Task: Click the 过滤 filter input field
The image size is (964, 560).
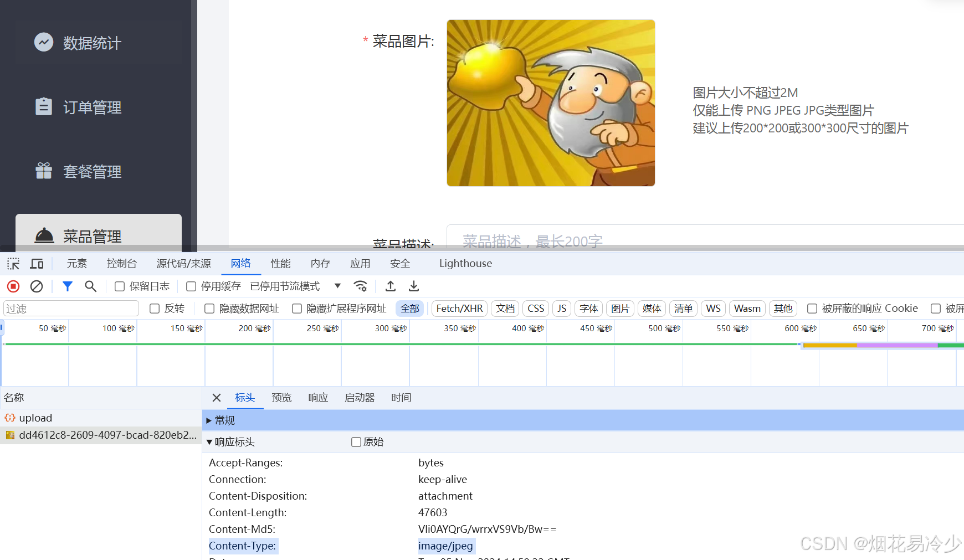Action: coord(71,309)
